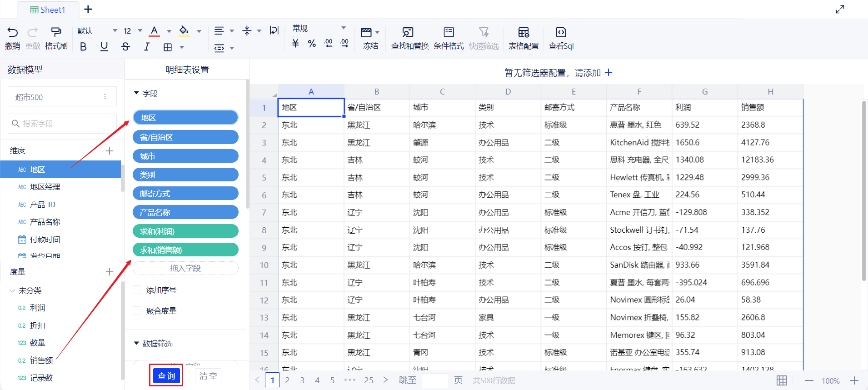The width and height of the screenshot is (868, 390).
Task: Click the undo (撤销) icon
Action: coord(13,32)
